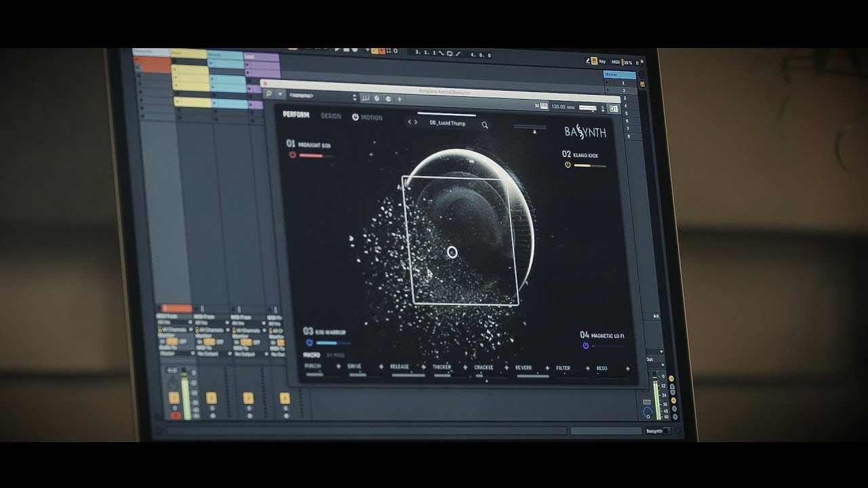The height and width of the screenshot is (488, 868).
Task: Open dropdown arrow beside Komplete Kontrol search
Action: [x=280, y=95]
